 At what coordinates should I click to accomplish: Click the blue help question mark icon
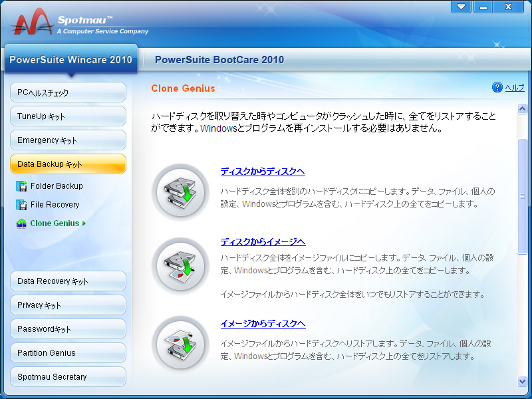point(497,88)
